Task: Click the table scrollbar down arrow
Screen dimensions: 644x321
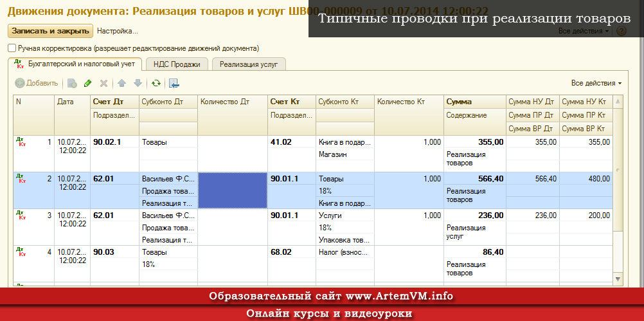Action: click(618, 279)
